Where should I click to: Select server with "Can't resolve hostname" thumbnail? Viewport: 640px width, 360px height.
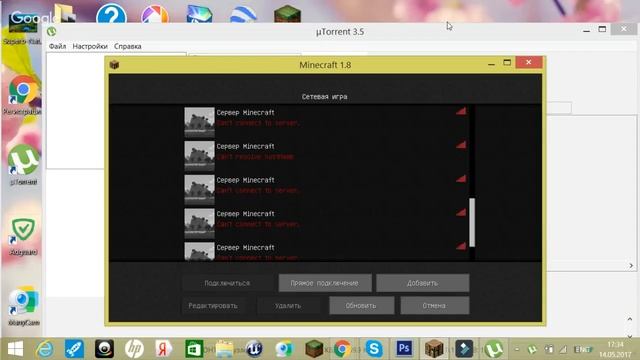click(199, 156)
